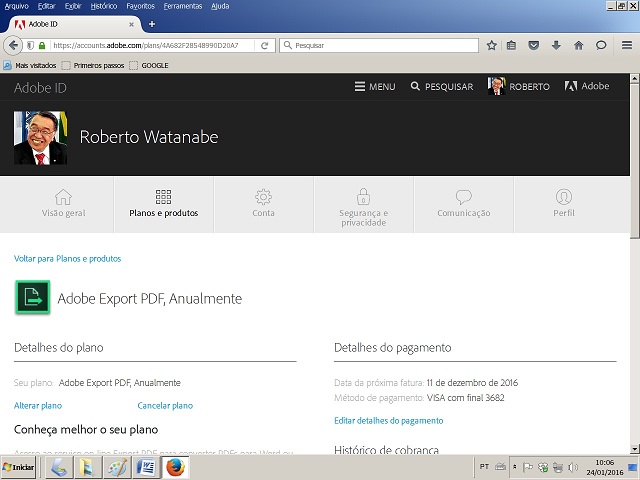This screenshot has width=640, height=480.
Task: Click the Detalhes do plano heading
Action: coord(59,348)
